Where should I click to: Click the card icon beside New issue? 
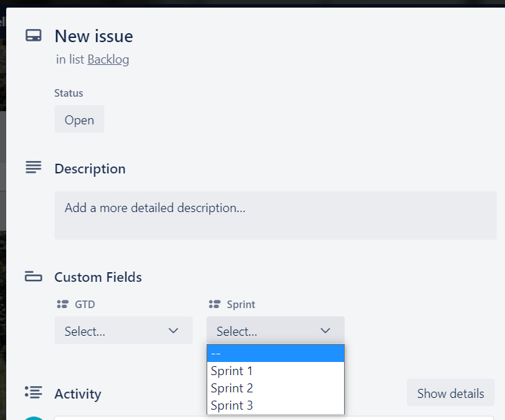click(x=33, y=36)
